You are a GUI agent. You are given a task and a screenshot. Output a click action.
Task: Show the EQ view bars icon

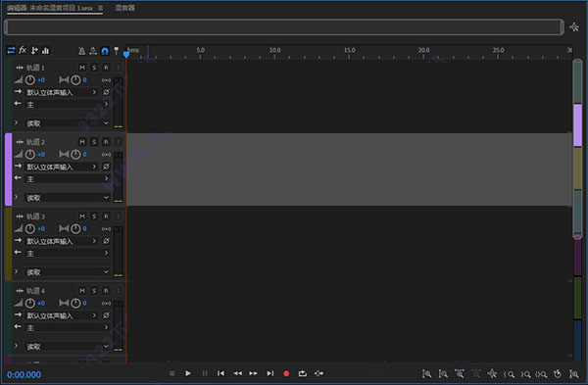(46, 51)
